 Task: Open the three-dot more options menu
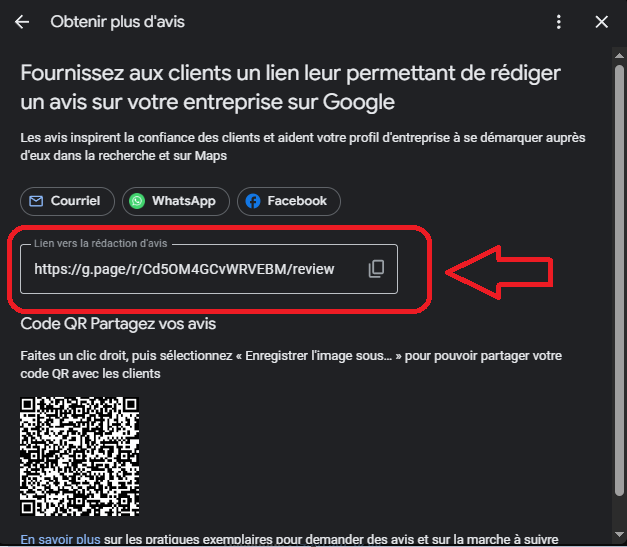(559, 22)
